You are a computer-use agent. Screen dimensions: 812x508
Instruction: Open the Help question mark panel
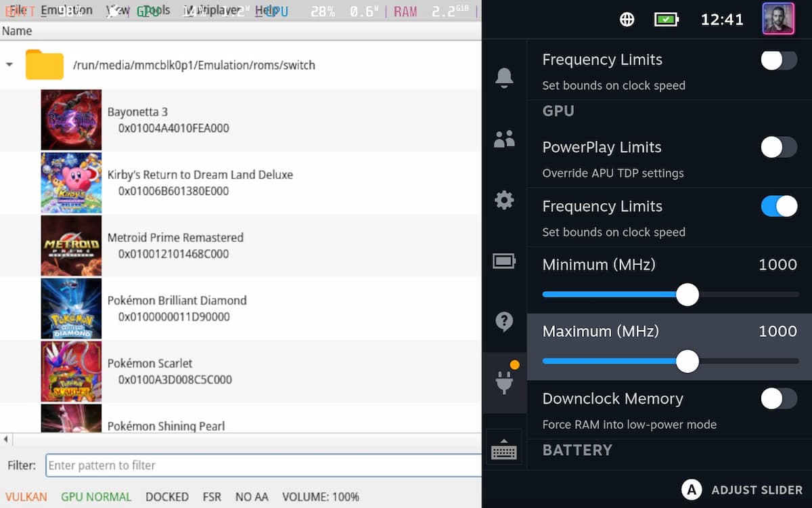[x=504, y=322]
